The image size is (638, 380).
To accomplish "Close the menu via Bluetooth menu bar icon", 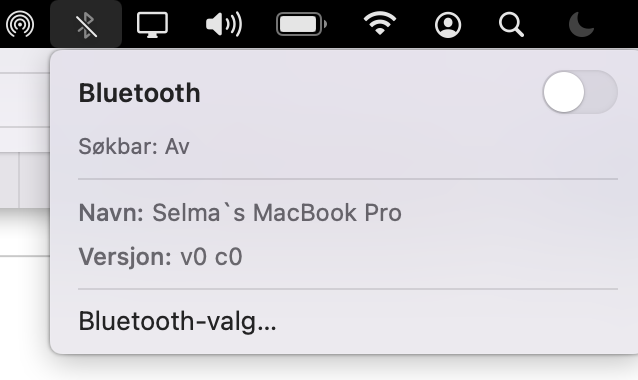I will (x=86, y=24).
